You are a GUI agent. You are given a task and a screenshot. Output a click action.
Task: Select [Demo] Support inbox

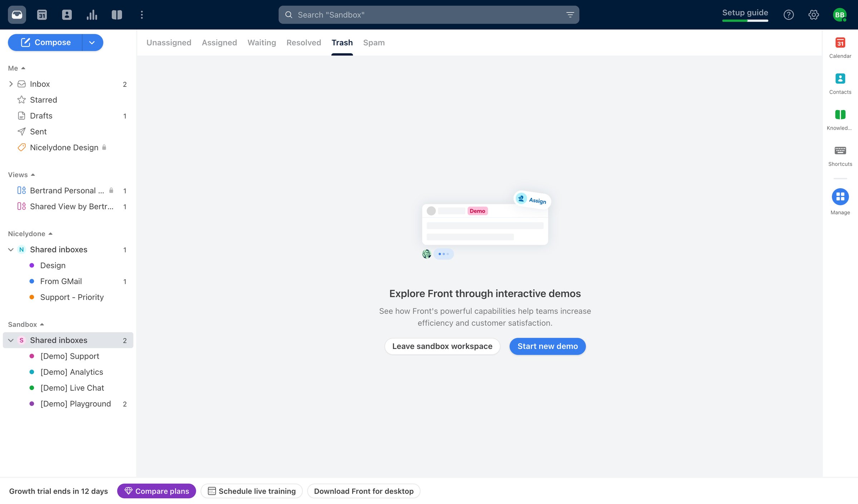[68, 356]
